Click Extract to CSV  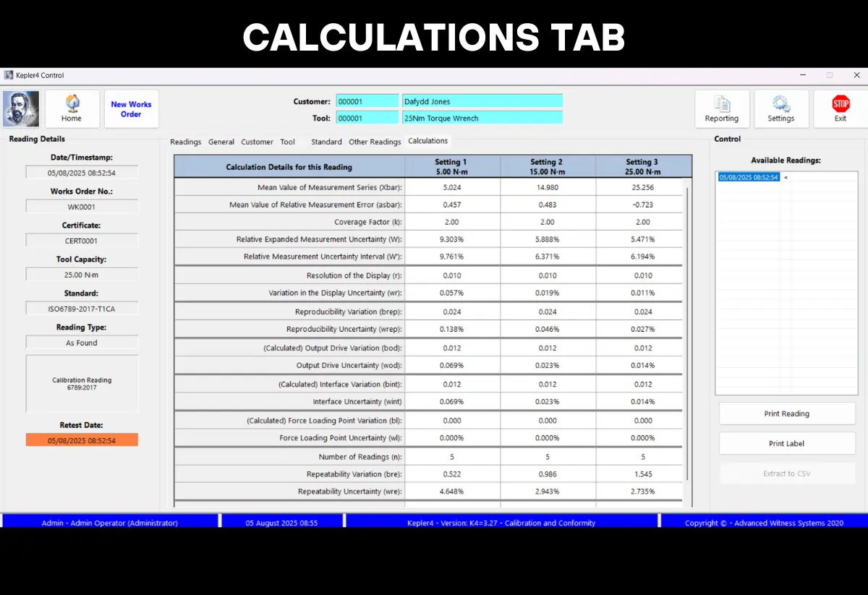coord(786,474)
